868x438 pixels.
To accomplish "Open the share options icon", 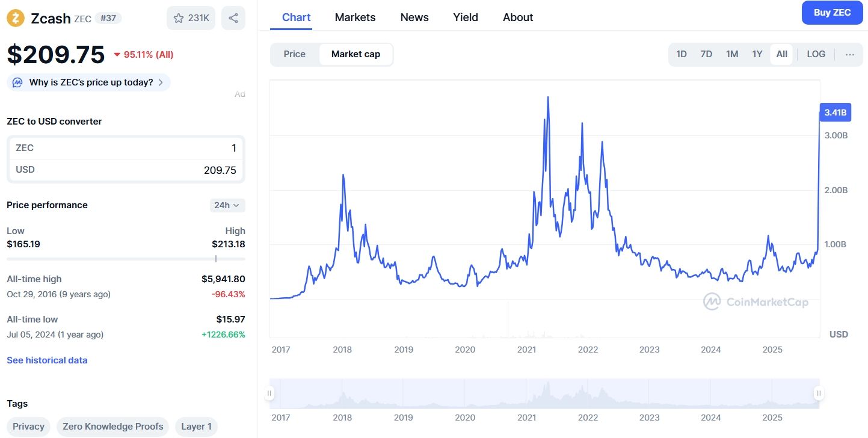I will tap(233, 18).
